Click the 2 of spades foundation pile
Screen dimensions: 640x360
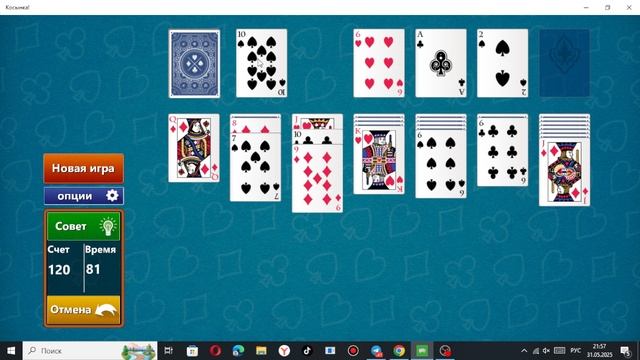(502, 63)
